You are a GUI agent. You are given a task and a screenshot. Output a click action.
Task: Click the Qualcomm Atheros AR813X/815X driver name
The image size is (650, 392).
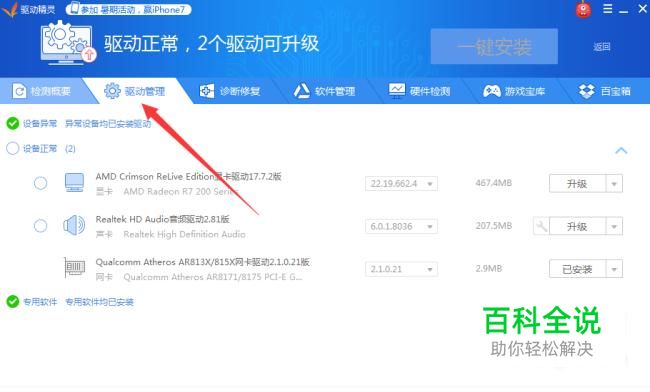(x=203, y=262)
